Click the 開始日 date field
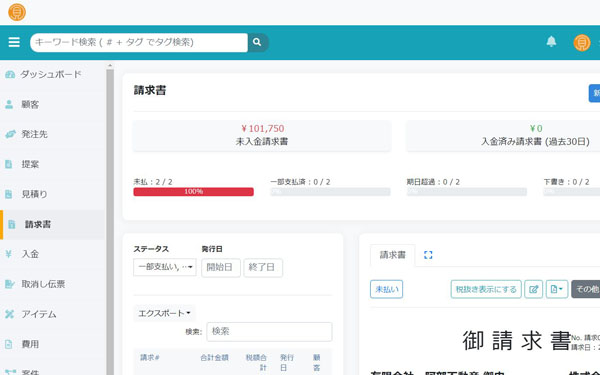The image size is (600, 375). click(x=221, y=267)
